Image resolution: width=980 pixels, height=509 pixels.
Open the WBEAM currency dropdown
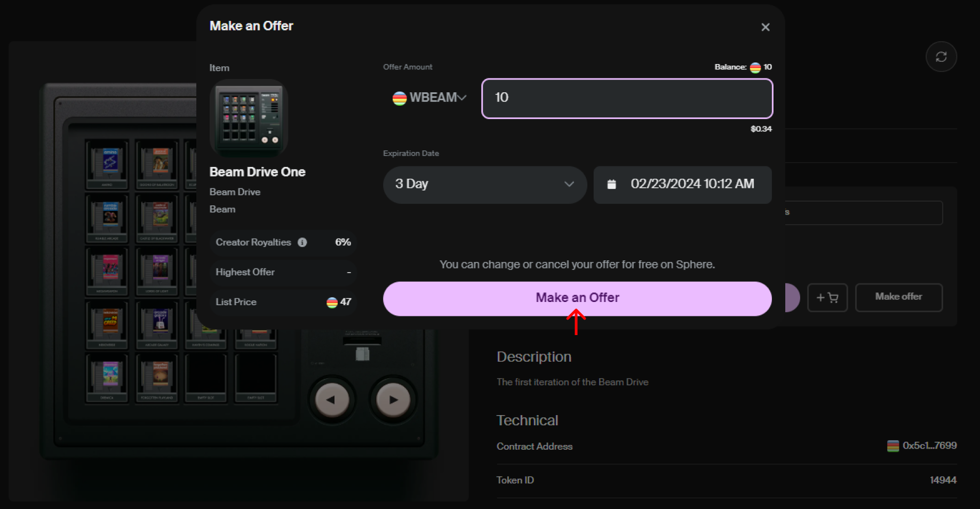click(x=429, y=98)
